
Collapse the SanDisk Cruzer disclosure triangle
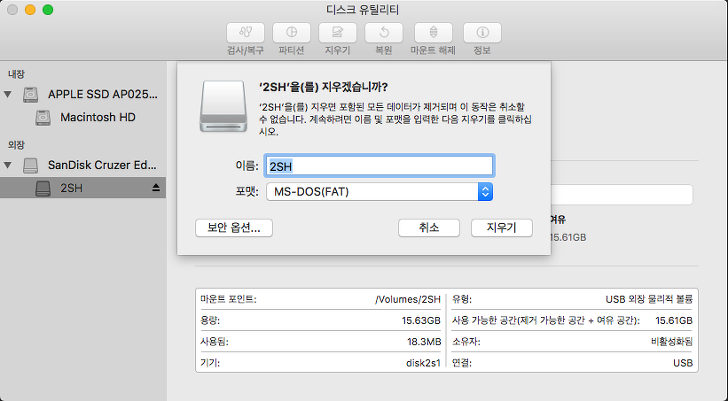8,165
